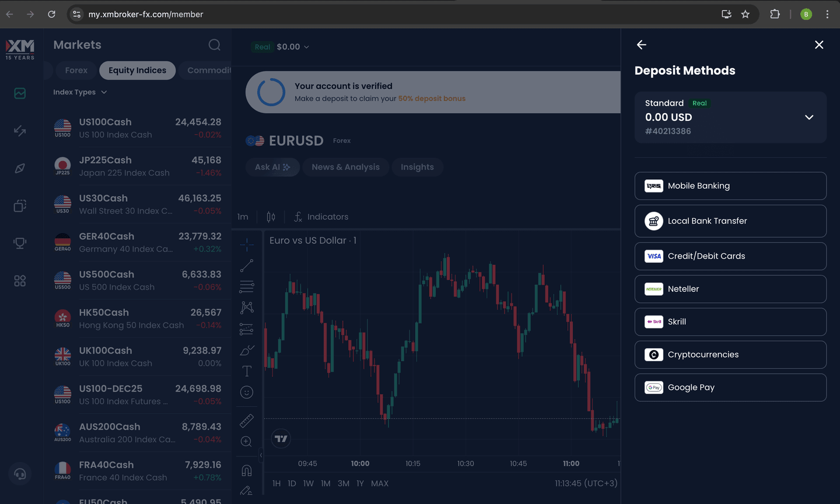Click the Markets search magnifier icon
Viewport: 840px width, 504px height.
[215, 45]
